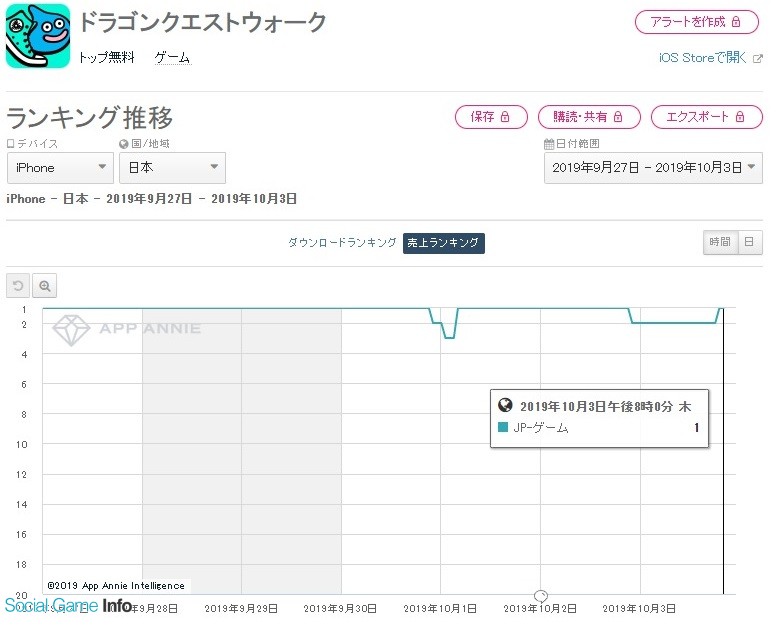Open the ゲーム category link

[x=172, y=58]
